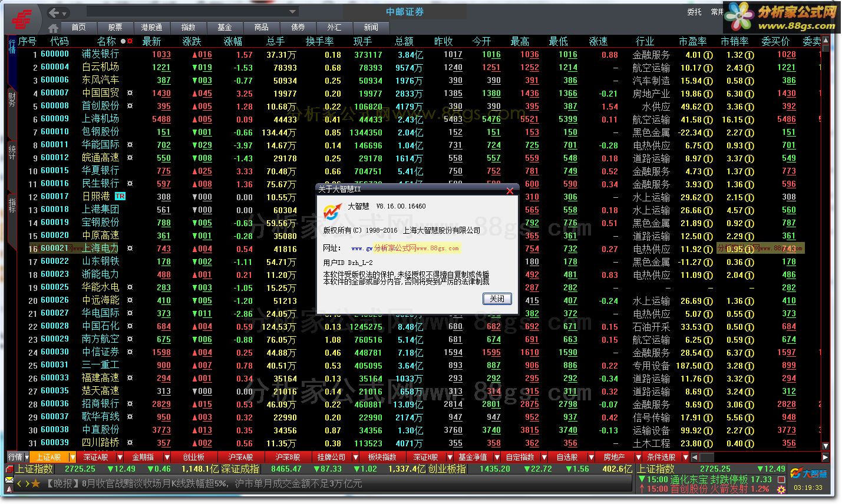842x504 pixels.
Task: Click info circle by 东风汽车 市销率 0.58
Action: point(749,81)
